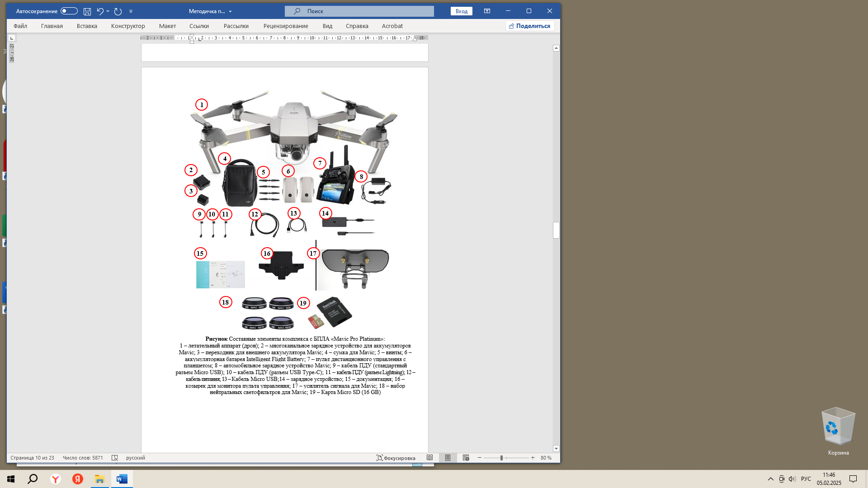Open Word from the Windows taskbar
Screen dimensions: 868x488
122,479
